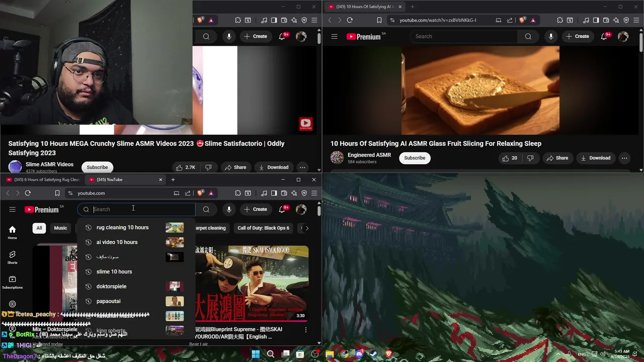Open Brave extensions puzzle icon in home window
Image resolution: width=644 pixels, height=362 pixels.
click(x=238, y=193)
